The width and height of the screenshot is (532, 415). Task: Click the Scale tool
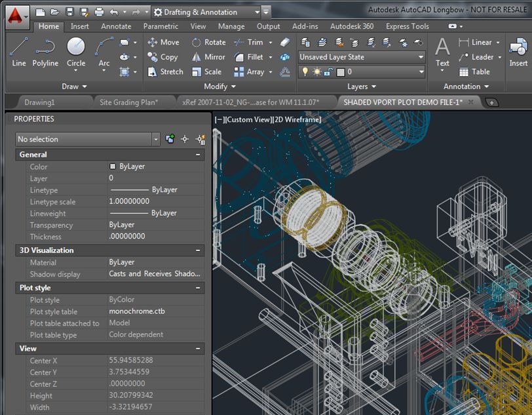point(206,71)
